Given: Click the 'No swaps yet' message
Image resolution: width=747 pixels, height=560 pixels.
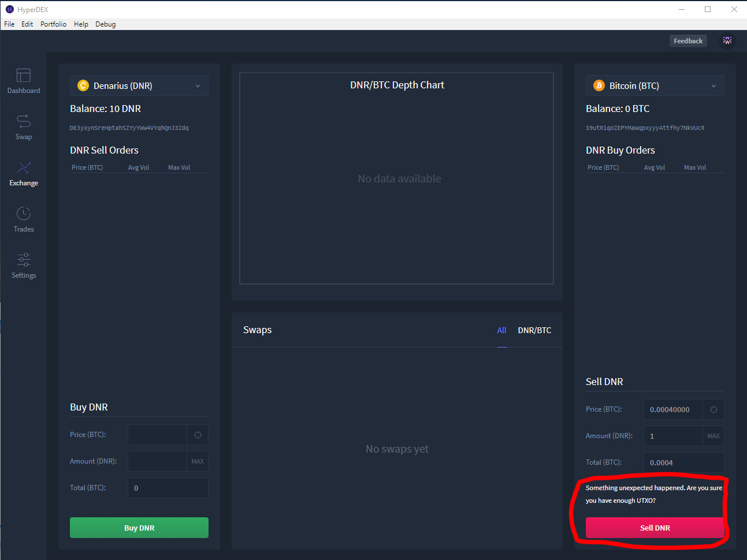Looking at the screenshot, I should coord(397,449).
